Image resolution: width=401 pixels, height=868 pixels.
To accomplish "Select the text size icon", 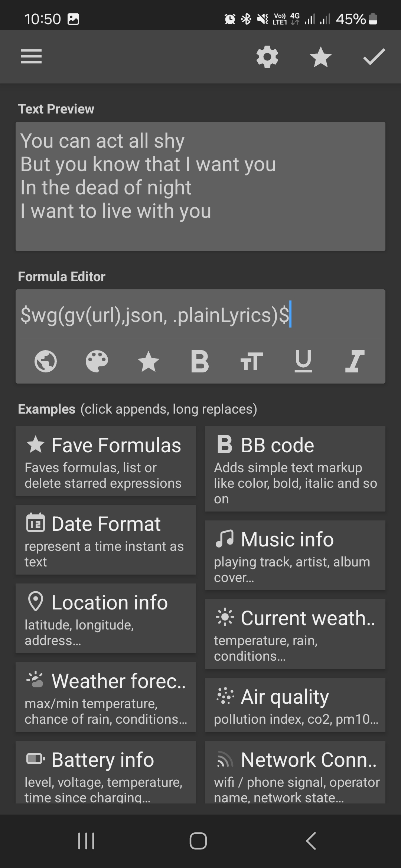I will (251, 361).
